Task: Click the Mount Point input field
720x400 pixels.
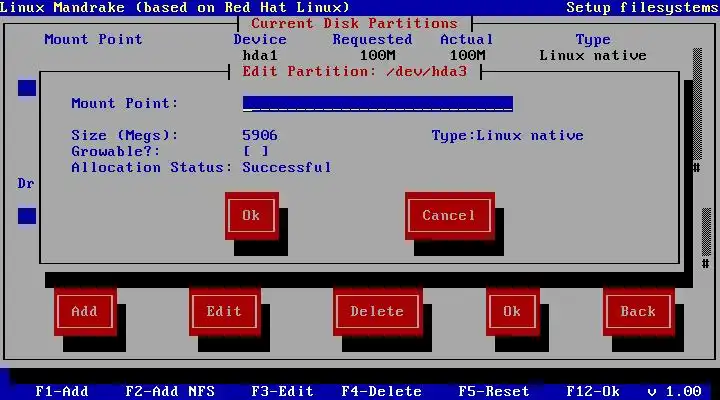Action: tap(377, 104)
